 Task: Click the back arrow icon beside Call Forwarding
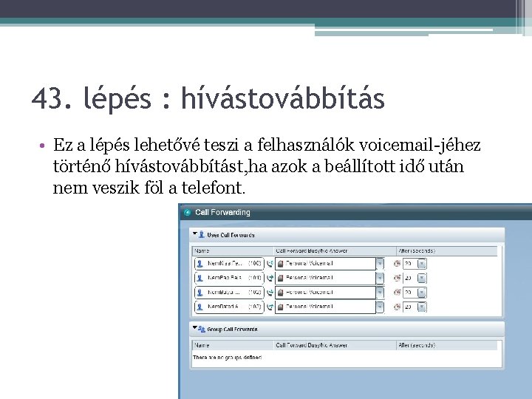pyautogui.click(x=187, y=212)
